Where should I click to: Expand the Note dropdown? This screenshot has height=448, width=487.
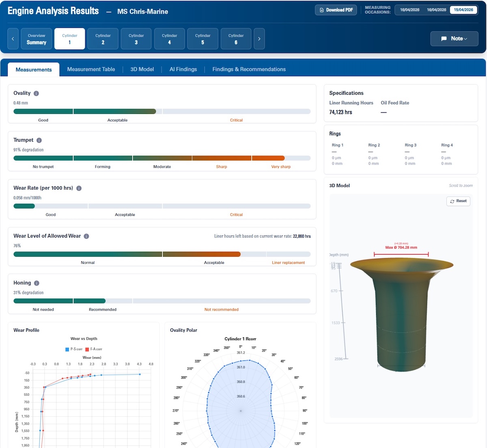tap(454, 39)
